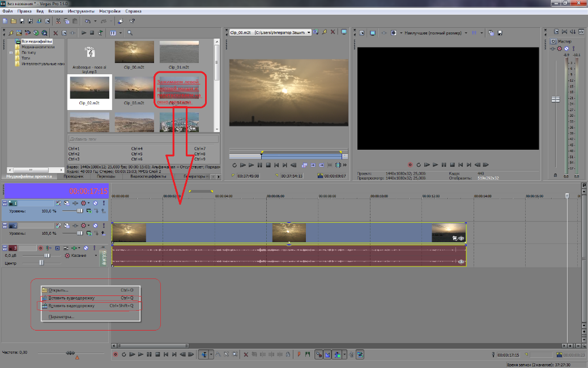Open the Файл menu
Viewport: 588px width, 368px height.
(x=7, y=11)
